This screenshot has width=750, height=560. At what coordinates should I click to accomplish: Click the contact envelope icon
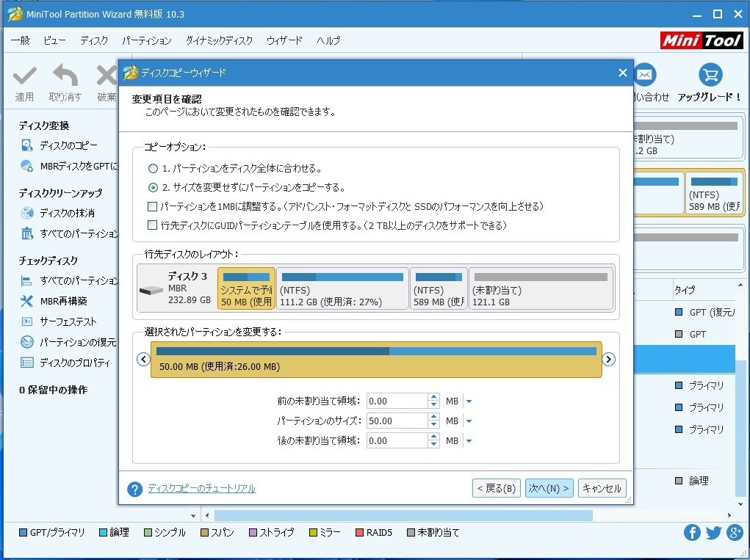[x=644, y=75]
